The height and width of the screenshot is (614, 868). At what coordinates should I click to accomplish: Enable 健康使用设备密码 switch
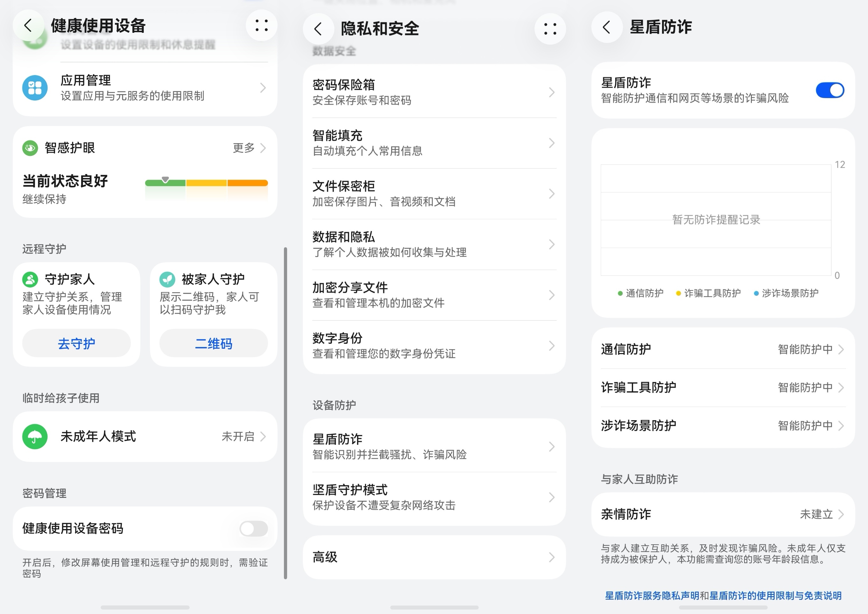(253, 528)
